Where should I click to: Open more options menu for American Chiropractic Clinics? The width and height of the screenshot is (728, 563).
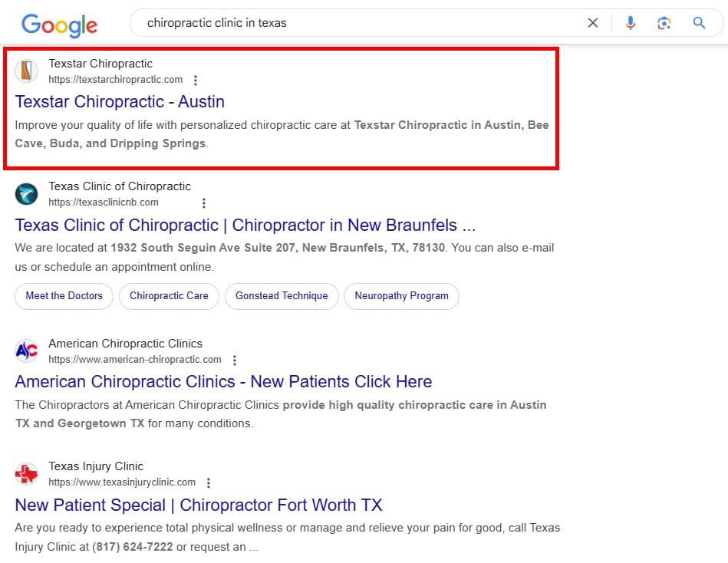pyautogui.click(x=235, y=361)
